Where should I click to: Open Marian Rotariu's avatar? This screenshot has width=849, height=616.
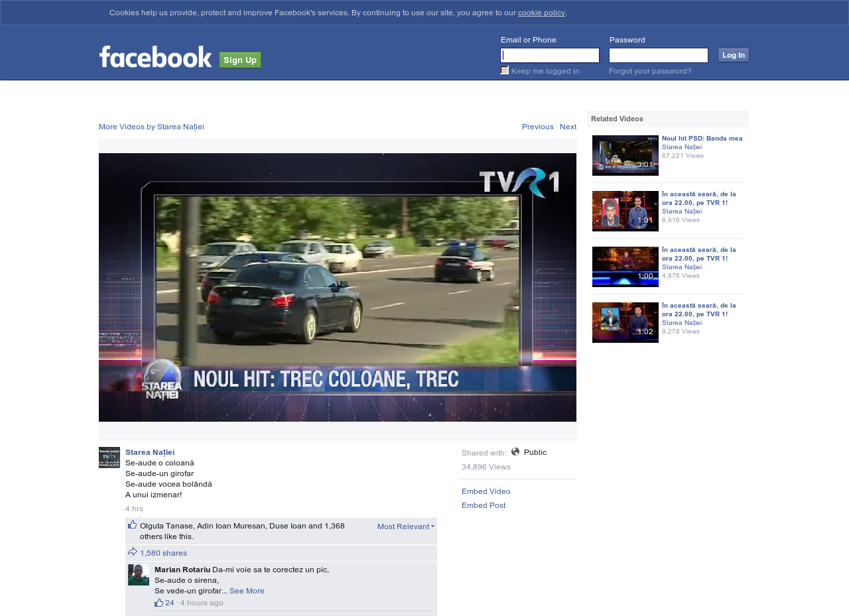139,575
